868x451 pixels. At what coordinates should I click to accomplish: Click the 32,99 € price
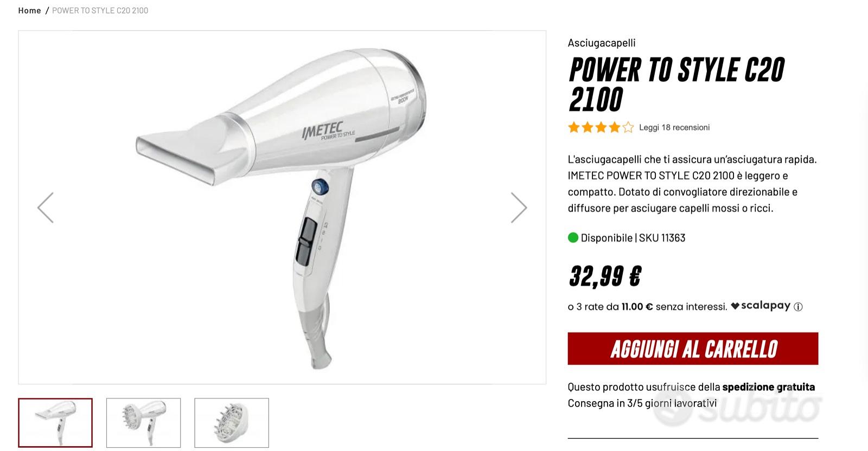click(x=605, y=276)
